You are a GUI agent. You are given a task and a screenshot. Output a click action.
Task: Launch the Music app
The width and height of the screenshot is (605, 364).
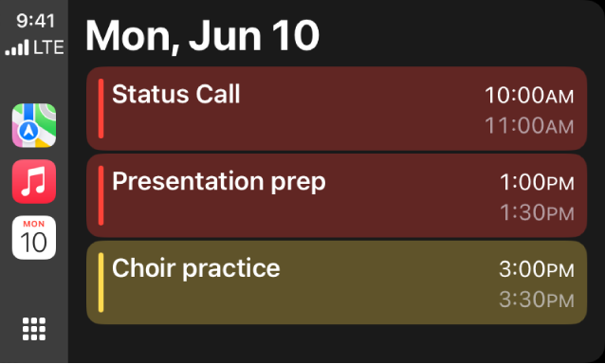coord(34,181)
